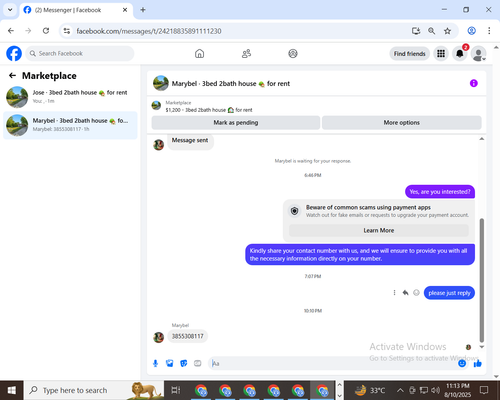Click Marybel's avatar beside phone number message
This screenshot has width=500, height=400.
click(x=158, y=337)
